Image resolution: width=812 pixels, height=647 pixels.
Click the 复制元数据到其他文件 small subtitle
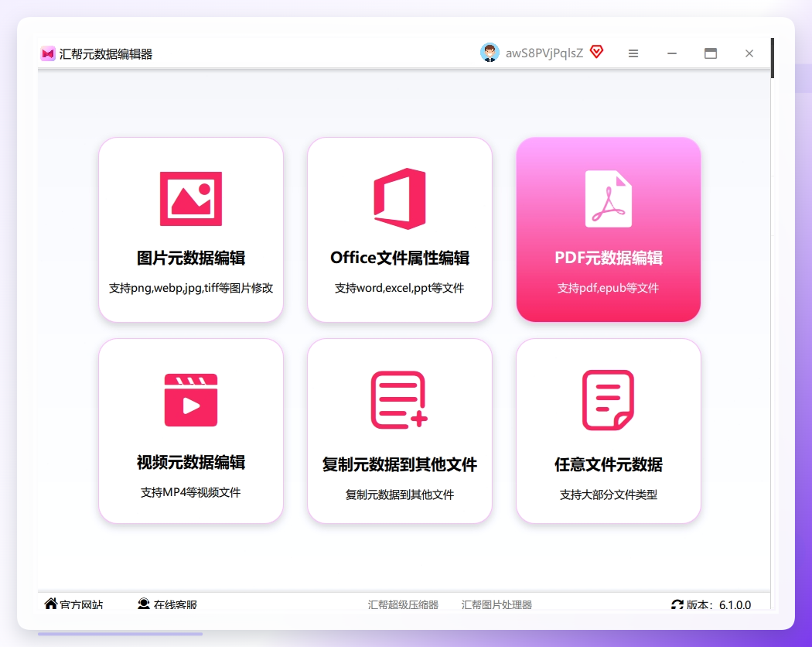pyautogui.click(x=399, y=495)
